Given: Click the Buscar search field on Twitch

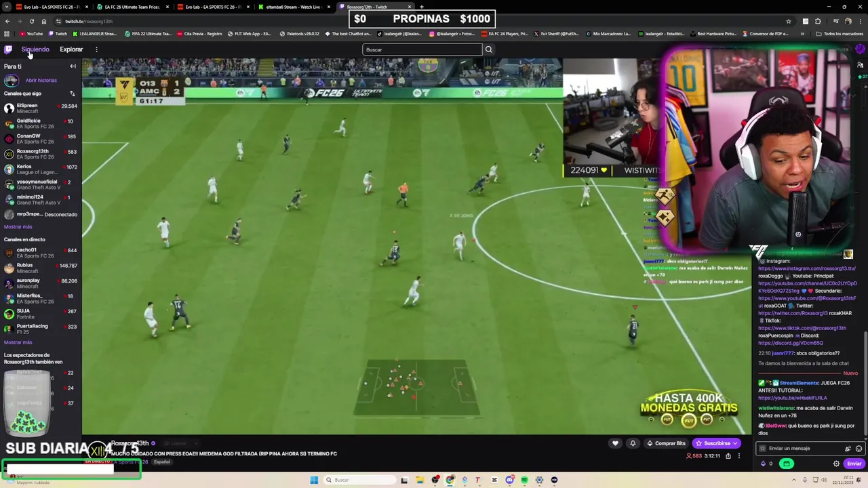Looking at the screenshot, I should pos(422,49).
